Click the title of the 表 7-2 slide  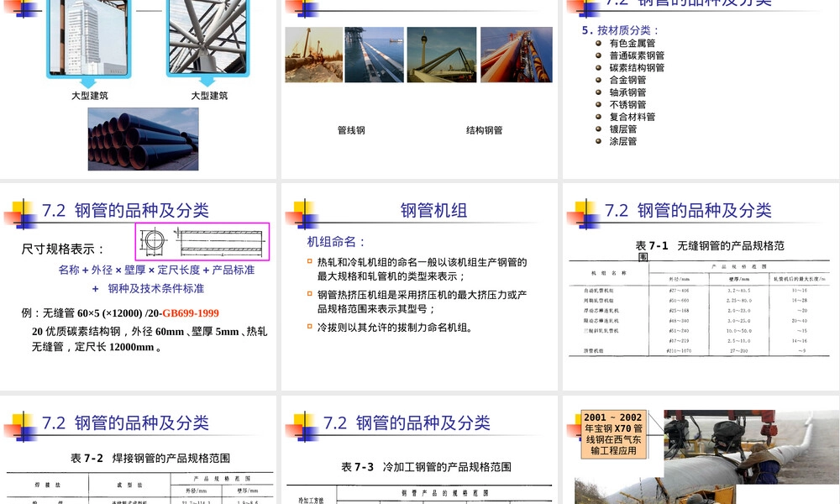pos(125,423)
